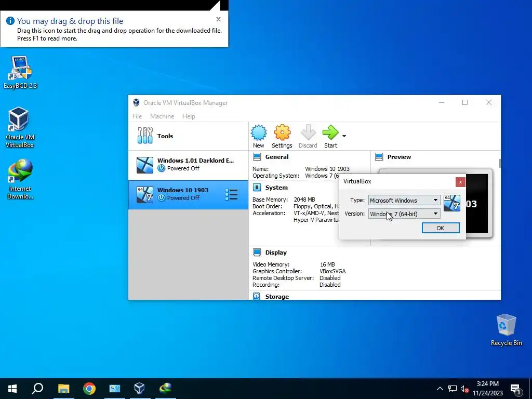Screen dimensions: 532x399
Task: Click the Internet Download Manager desktop icon
Action: point(20,179)
